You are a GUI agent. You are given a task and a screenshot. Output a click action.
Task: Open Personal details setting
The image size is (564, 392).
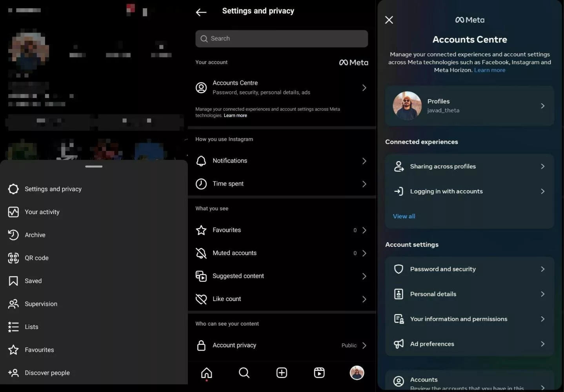pyautogui.click(x=469, y=294)
